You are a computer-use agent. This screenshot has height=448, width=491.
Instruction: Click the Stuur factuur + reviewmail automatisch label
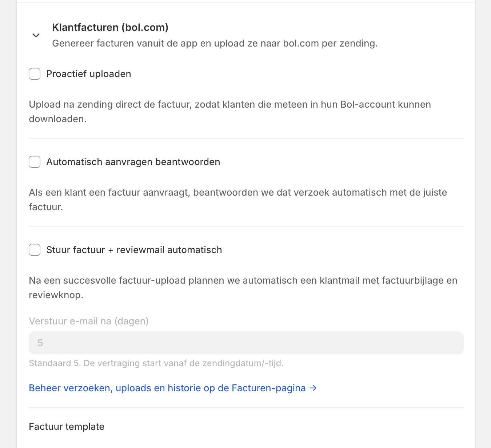134,250
